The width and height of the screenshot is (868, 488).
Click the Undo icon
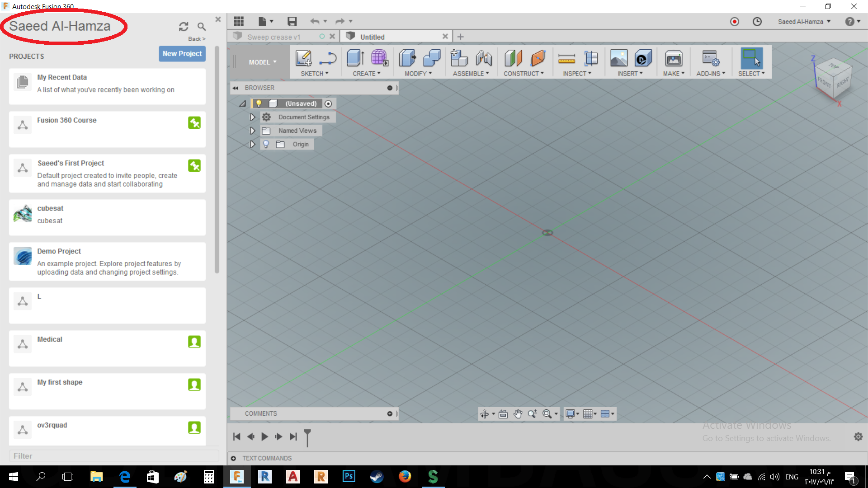[x=315, y=21]
